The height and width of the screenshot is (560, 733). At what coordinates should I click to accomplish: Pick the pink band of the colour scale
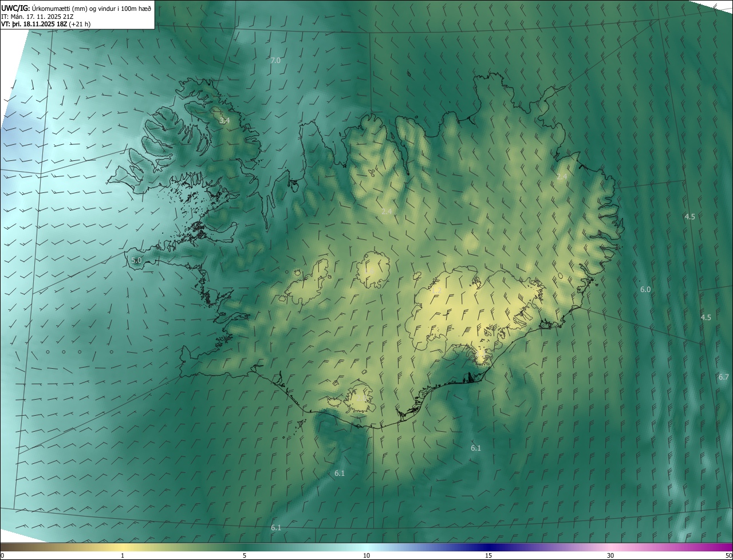tap(610, 547)
